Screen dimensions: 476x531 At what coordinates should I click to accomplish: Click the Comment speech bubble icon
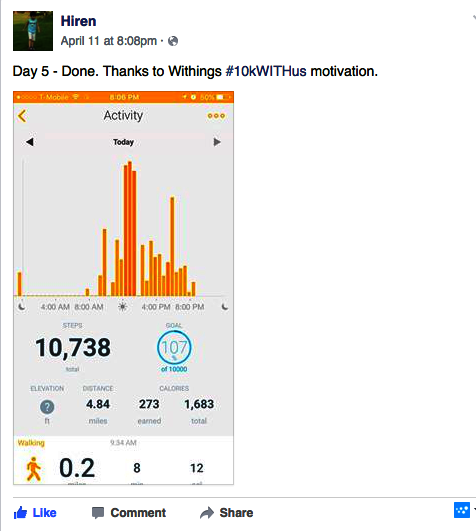[x=98, y=513]
